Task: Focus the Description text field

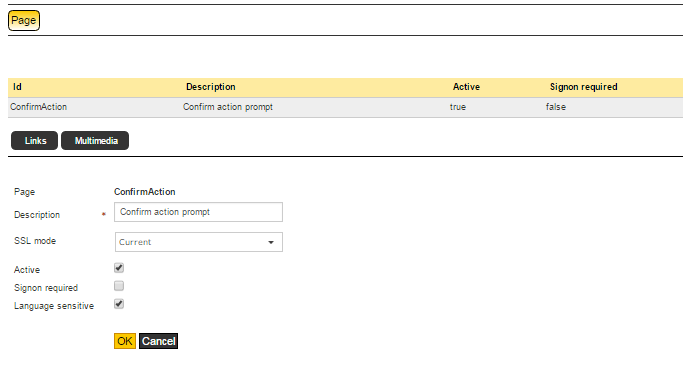Action: [198, 212]
